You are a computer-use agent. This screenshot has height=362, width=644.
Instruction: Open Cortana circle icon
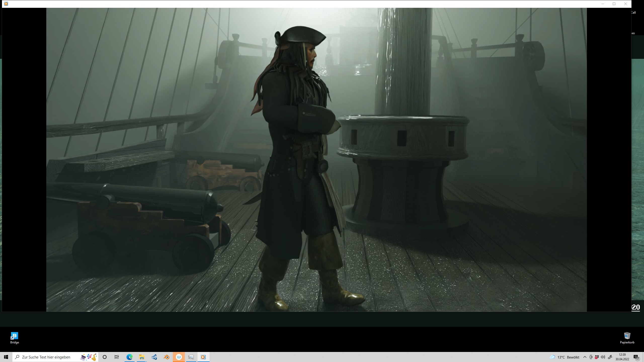[x=105, y=357]
